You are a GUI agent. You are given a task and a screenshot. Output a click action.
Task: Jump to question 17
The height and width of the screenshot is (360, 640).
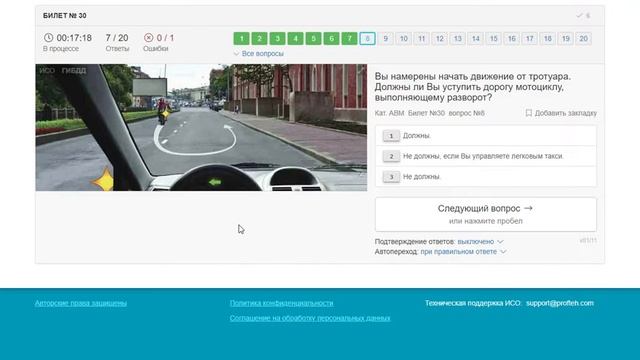(529, 39)
